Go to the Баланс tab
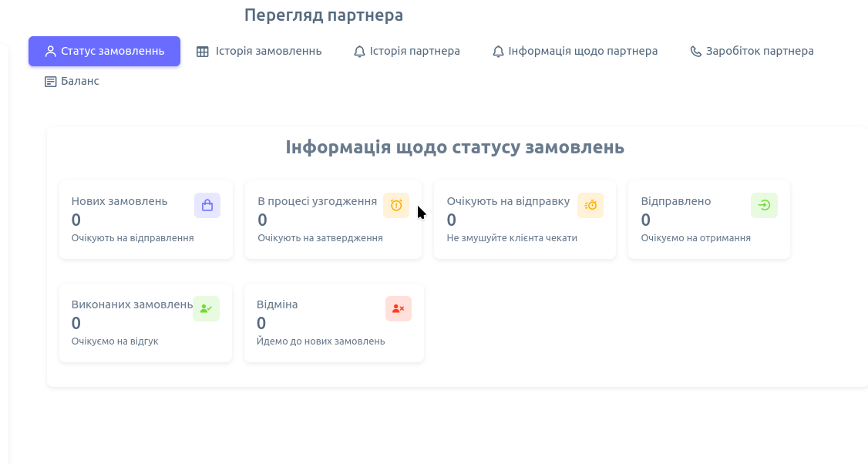 click(x=80, y=81)
